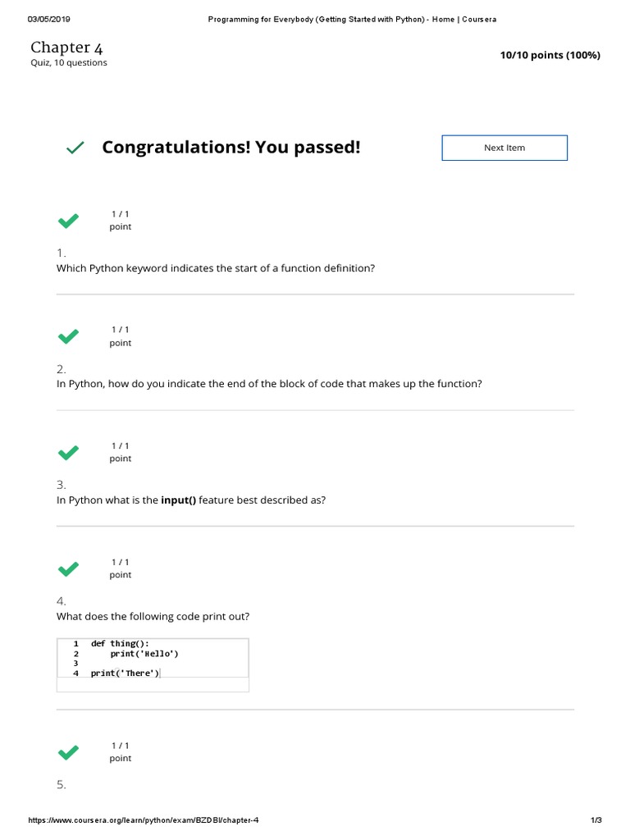Image resolution: width=630 pixels, height=840 pixels.
Task: Click the green checkmark for question 2
Action: [x=68, y=336]
